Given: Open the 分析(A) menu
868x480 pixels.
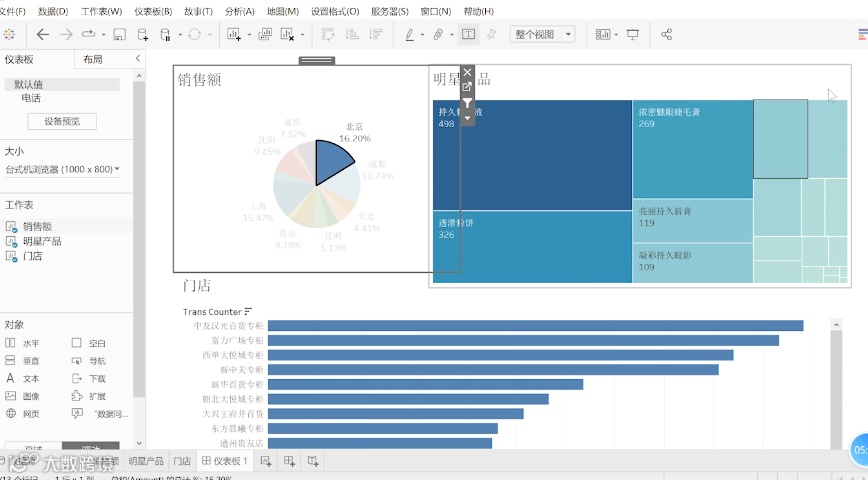Looking at the screenshot, I should click(240, 11).
